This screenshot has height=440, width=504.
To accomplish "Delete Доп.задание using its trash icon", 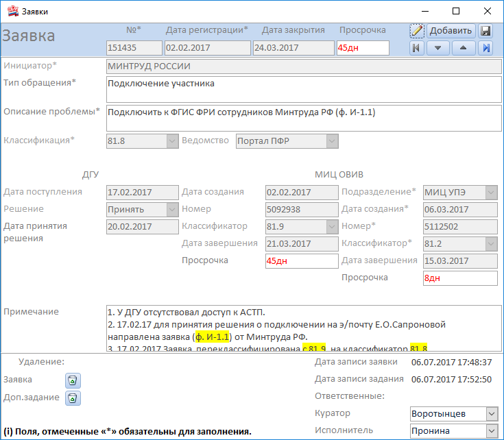I will 73,398.
